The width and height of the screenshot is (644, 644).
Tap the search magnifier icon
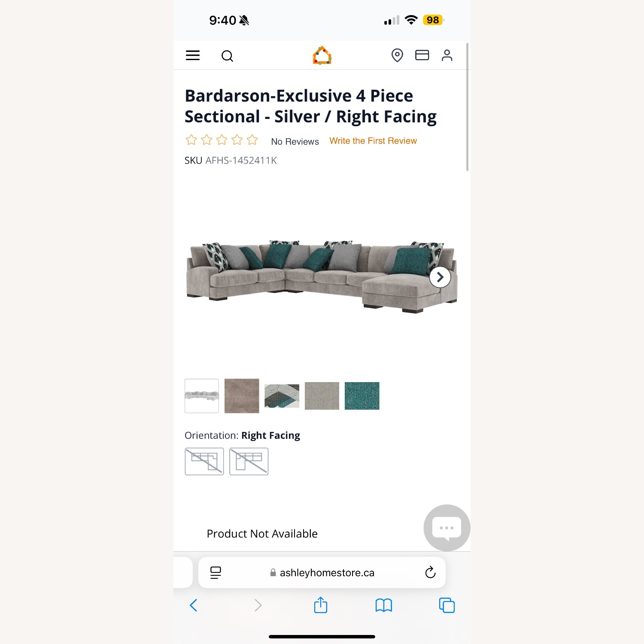227,56
